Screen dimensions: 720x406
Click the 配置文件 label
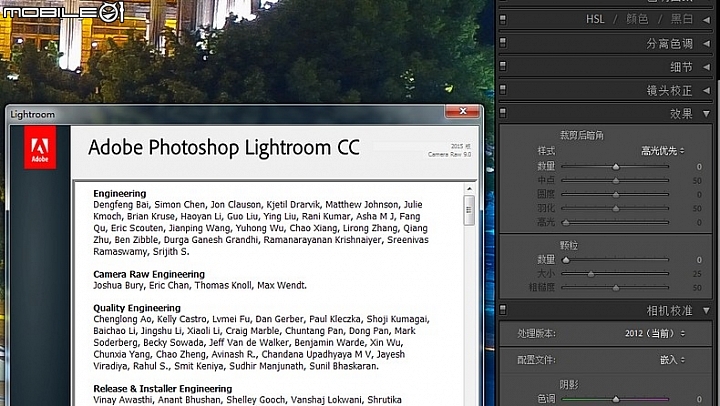(536, 360)
